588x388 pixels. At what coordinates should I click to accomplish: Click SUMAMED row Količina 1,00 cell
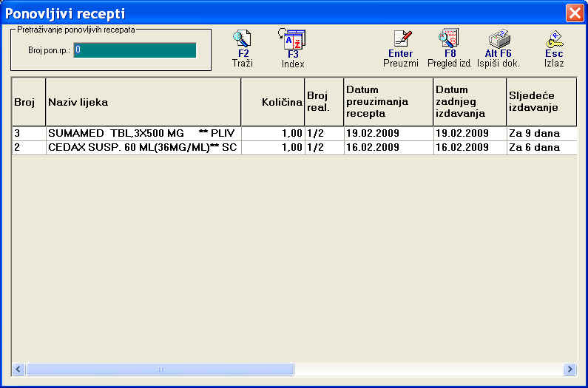[x=273, y=134]
